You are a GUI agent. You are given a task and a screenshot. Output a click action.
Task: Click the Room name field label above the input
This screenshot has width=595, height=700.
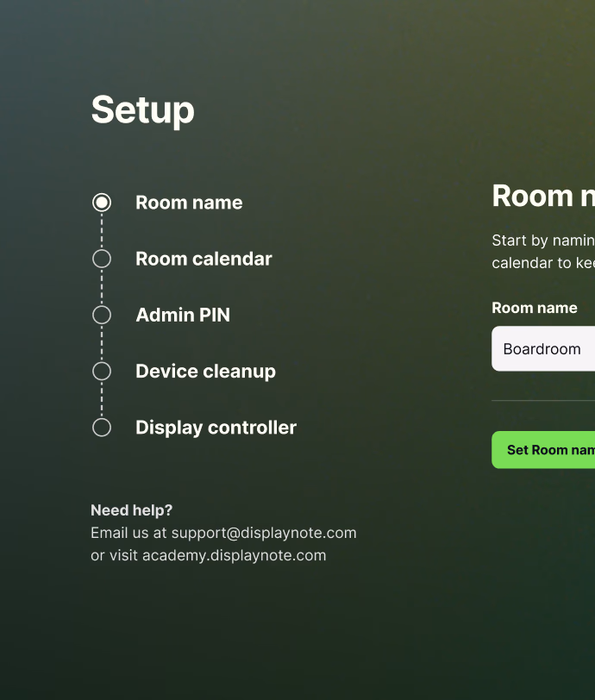point(535,308)
